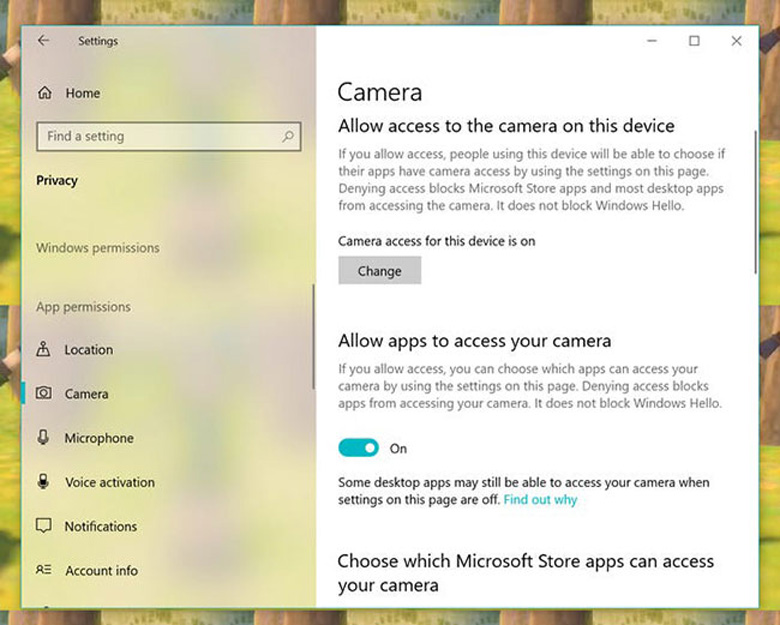
Task: Click the back arrow in Settings
Action: tap(43, 41)
